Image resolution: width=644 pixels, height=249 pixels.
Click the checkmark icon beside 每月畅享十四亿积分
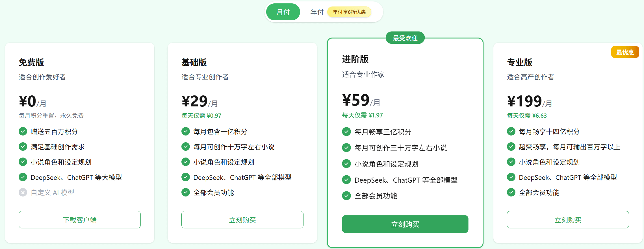pyautogui.click(x=511, y=131)
